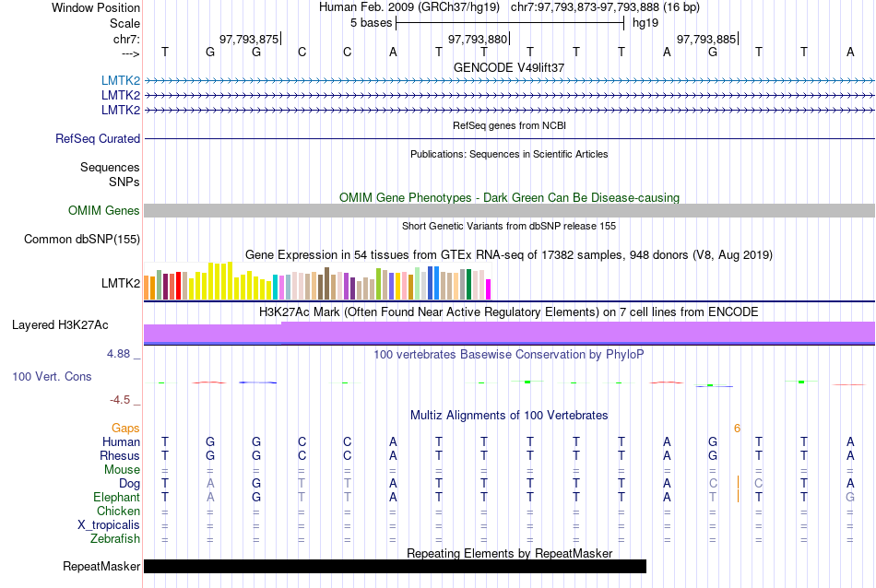Click the Rhesus species label
876x588 pixels.
tap(120, 455)
